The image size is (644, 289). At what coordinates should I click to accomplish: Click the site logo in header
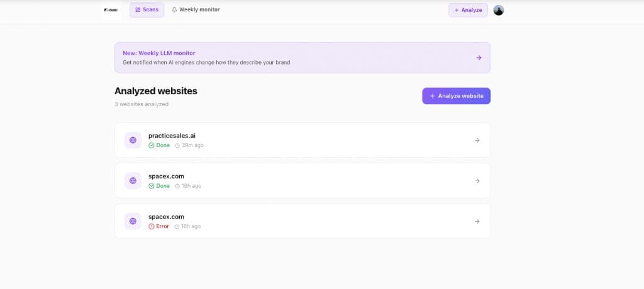pos(111,10)
